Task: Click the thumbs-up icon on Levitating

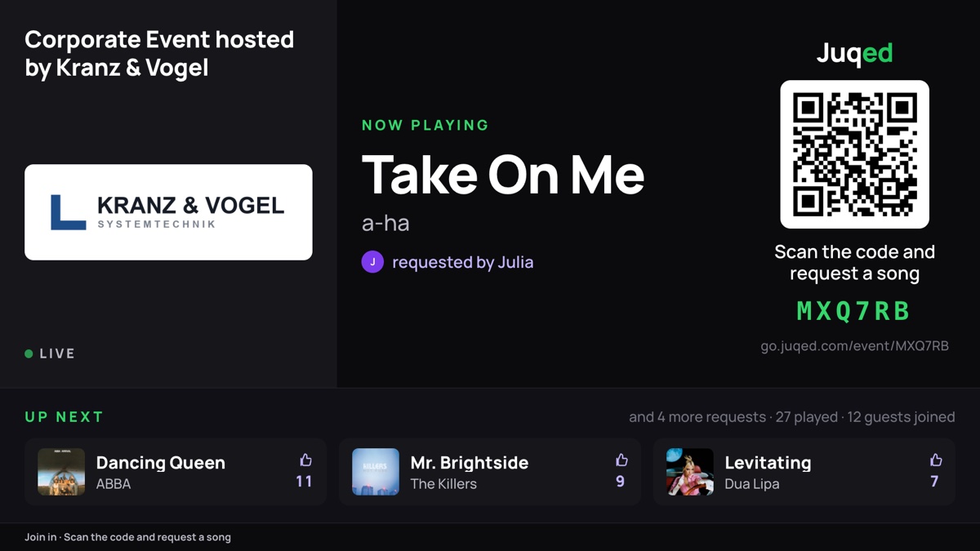Action: click(936, 460)
